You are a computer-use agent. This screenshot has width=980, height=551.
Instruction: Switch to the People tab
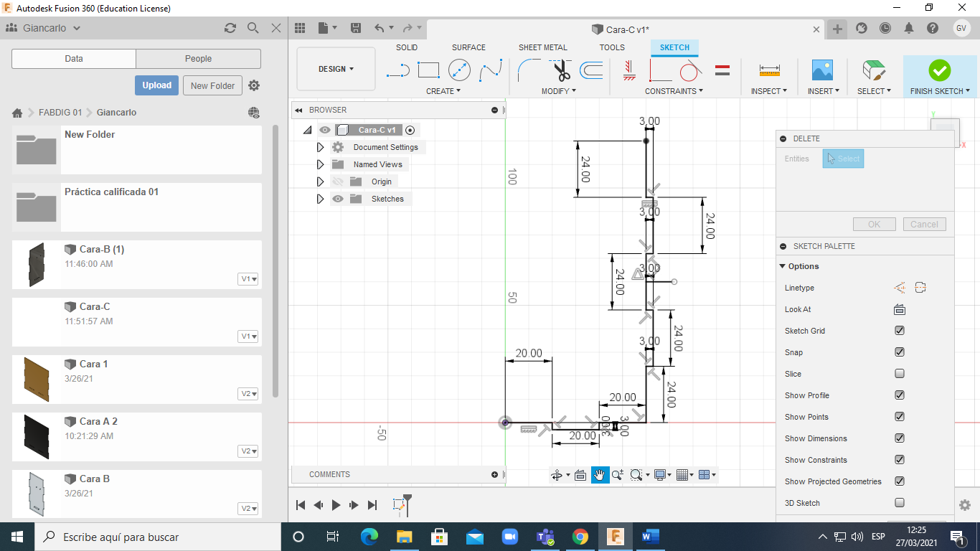pyautogui.click(x=198, y=59)
